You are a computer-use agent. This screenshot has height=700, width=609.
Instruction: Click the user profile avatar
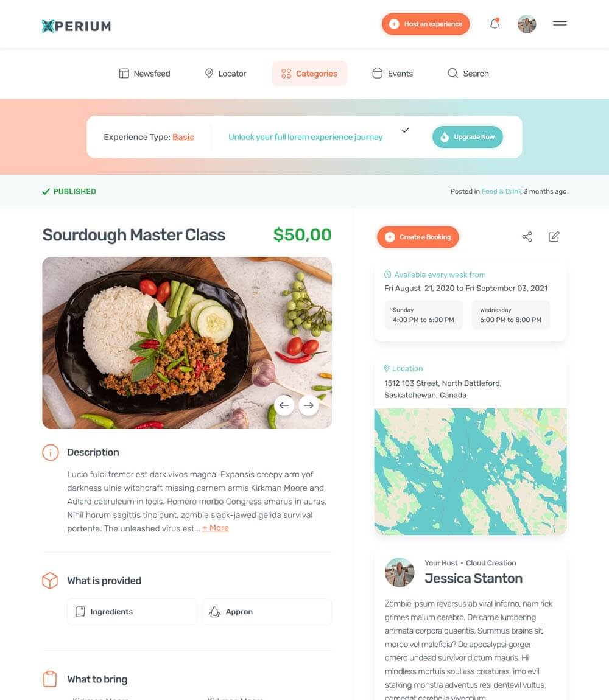527,24
